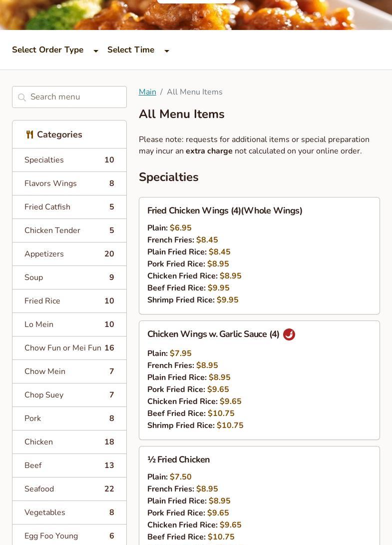View the Chow Fun or Mei Fun category

pyautogui.click(x=69, y=348)
